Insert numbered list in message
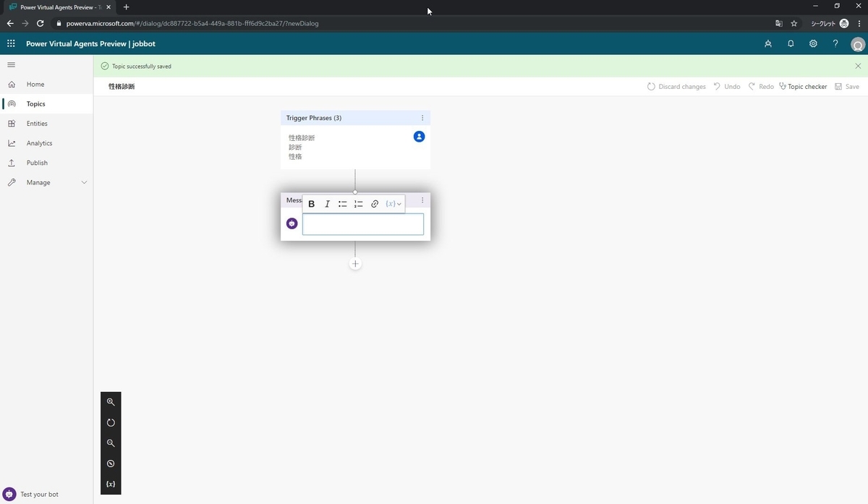 359,204
